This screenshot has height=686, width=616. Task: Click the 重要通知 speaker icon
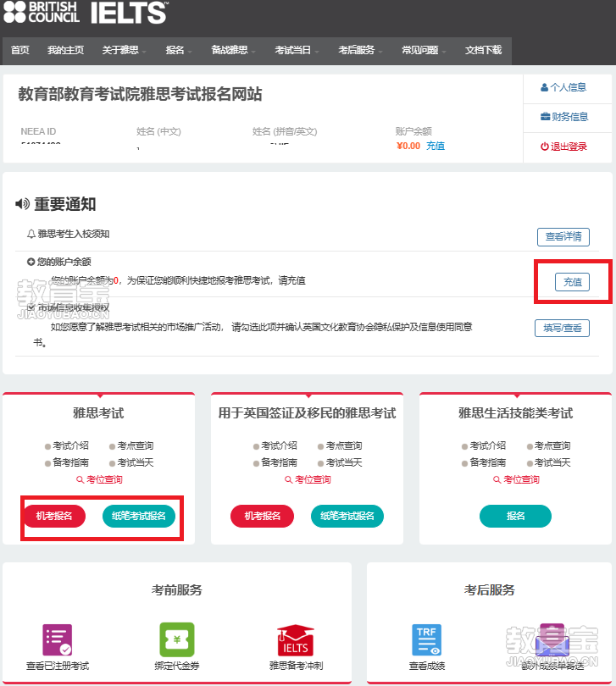pyautogui.click(x=22, y=204)
